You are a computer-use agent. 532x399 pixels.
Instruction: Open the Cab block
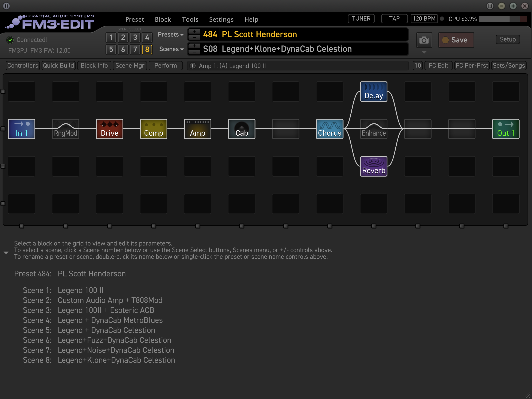click(241, 129)
